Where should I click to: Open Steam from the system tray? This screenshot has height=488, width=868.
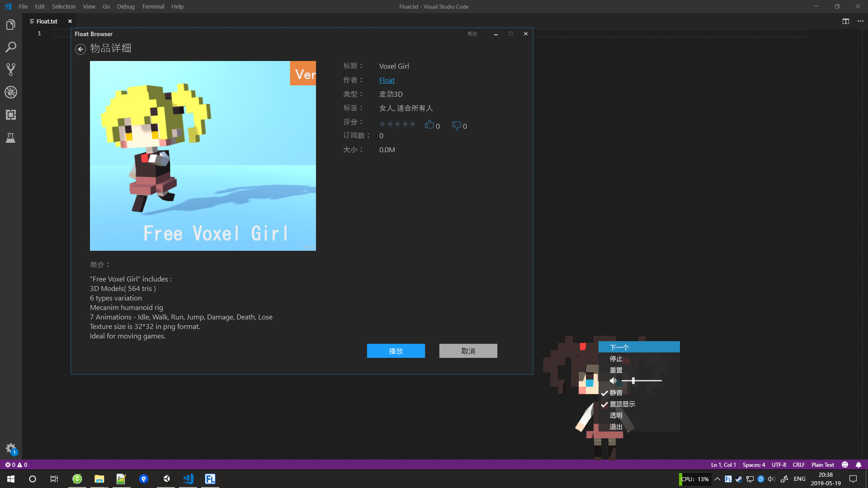point(739,479)
